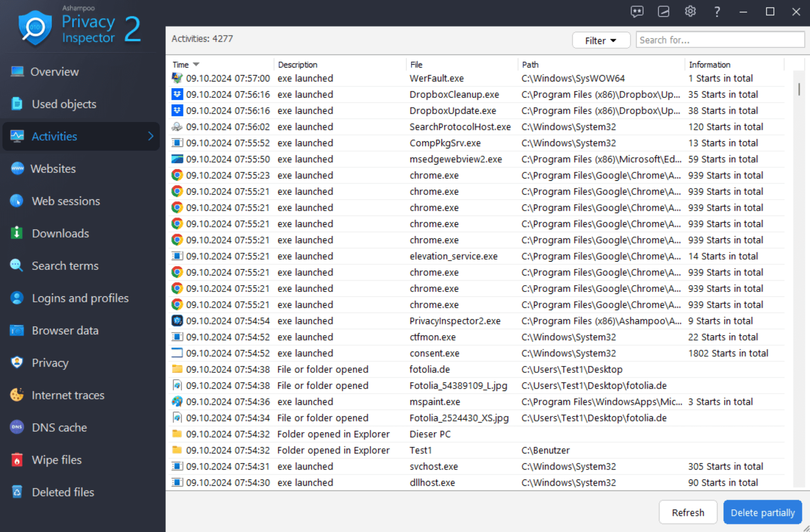This screenshot has height=532, width=810.
Task: Click the Privacy shield icon
Action: point(16,363)
